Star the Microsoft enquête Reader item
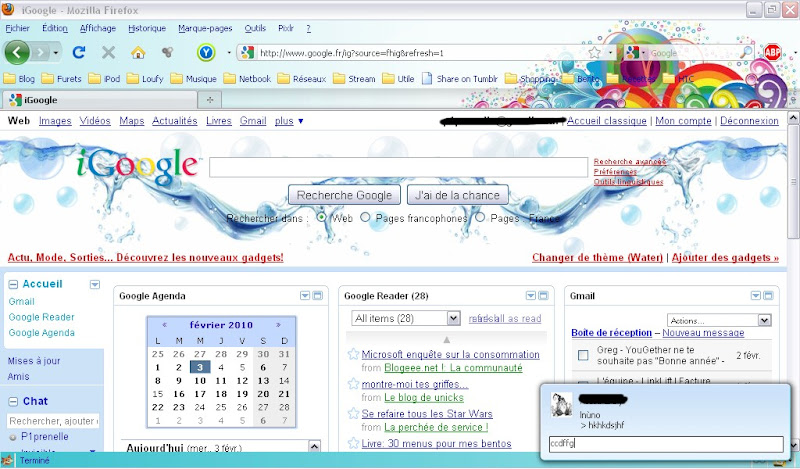Screen dimensions: 800x469 pyautogui.click(x=353, y=354)
